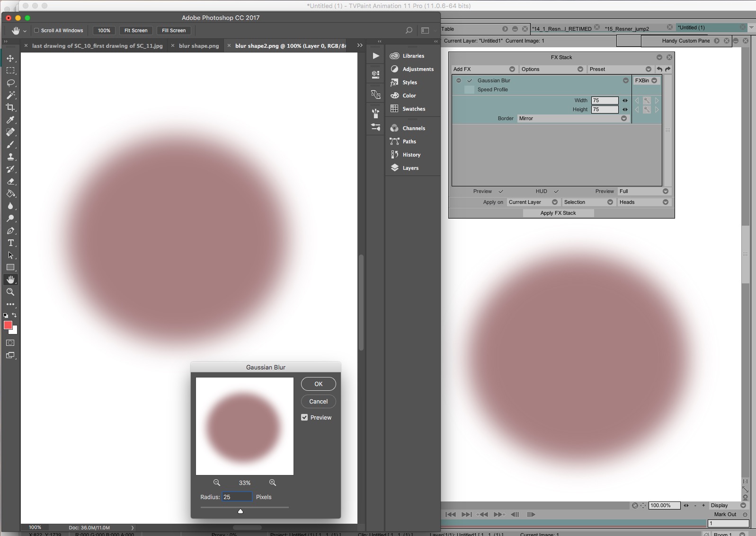This screenshot has height=536, width=756.
Task: Select the Brush tool
Action: pyautogui.click(x=10, y=144)
